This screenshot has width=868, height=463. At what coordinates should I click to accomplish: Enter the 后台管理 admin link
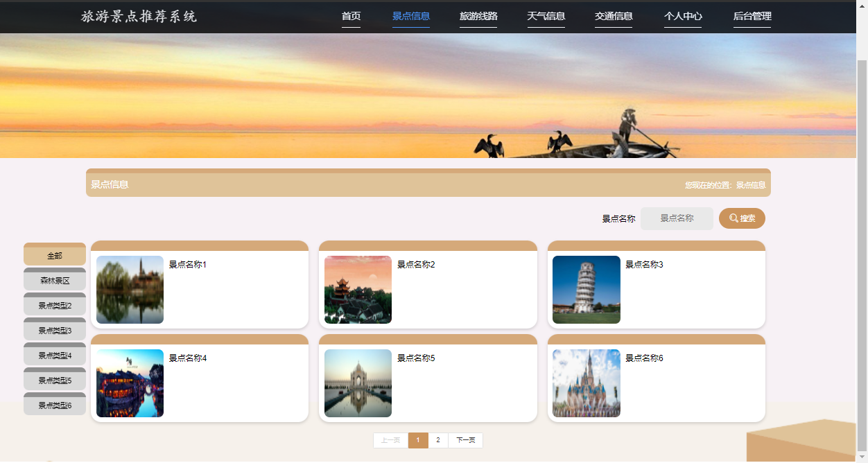tap(752, 17)
